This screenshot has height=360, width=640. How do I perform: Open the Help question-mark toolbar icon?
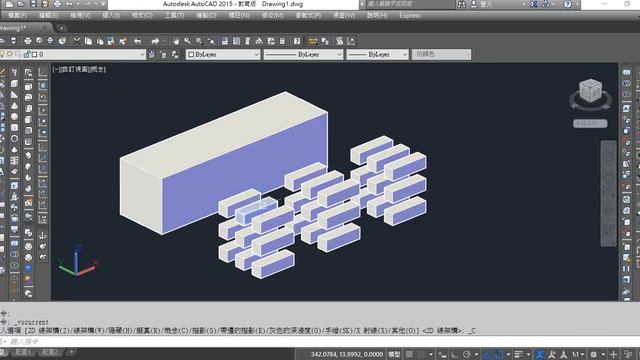[297, 41]
